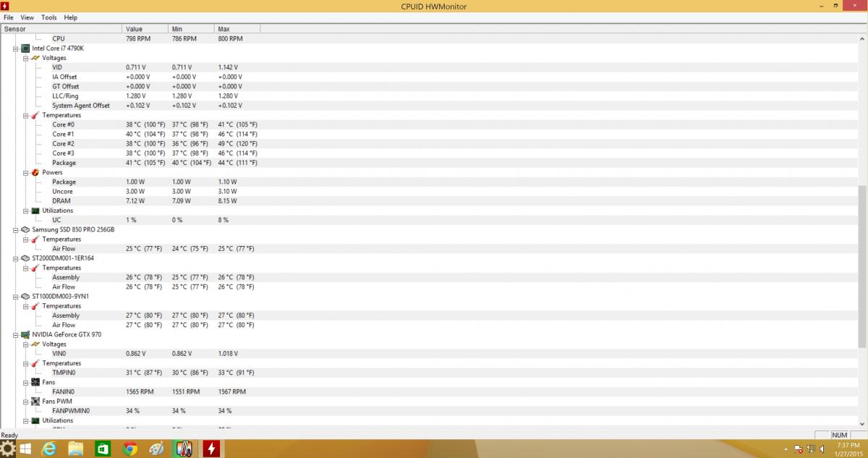Click the Max column header

point(237,29)
